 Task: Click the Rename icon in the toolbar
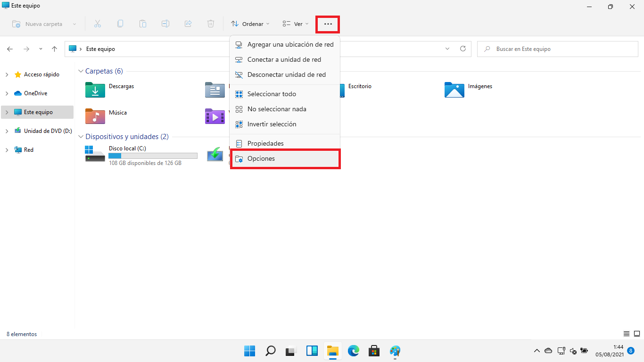tap(165, 23)
